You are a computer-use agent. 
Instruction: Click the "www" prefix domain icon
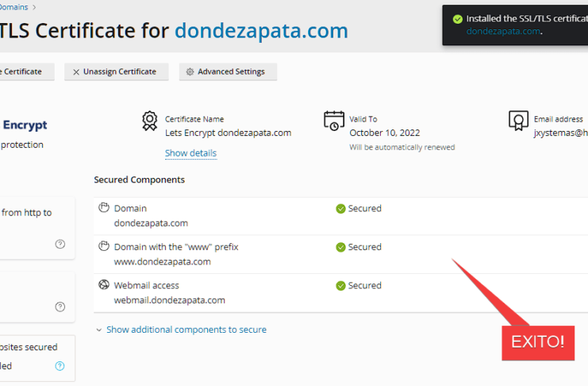pyautogui.click(x=103, y=246)
